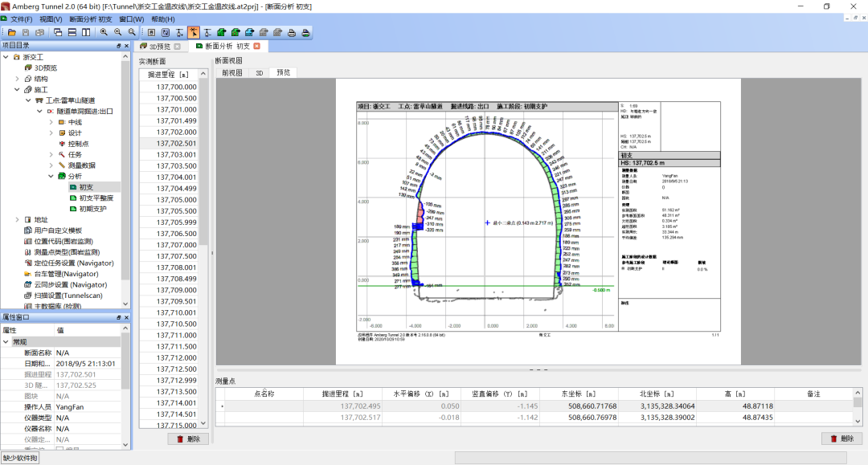
Task: Click 删除 button under section list
Action: (188, 438)
